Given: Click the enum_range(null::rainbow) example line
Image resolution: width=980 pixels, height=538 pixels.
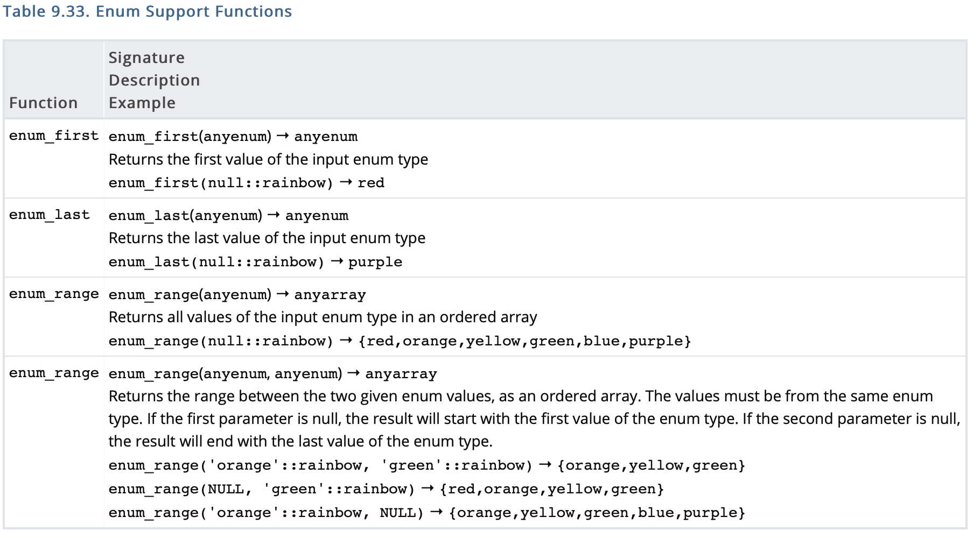Looking at the screenshot, I should click(x=399, y=341).
